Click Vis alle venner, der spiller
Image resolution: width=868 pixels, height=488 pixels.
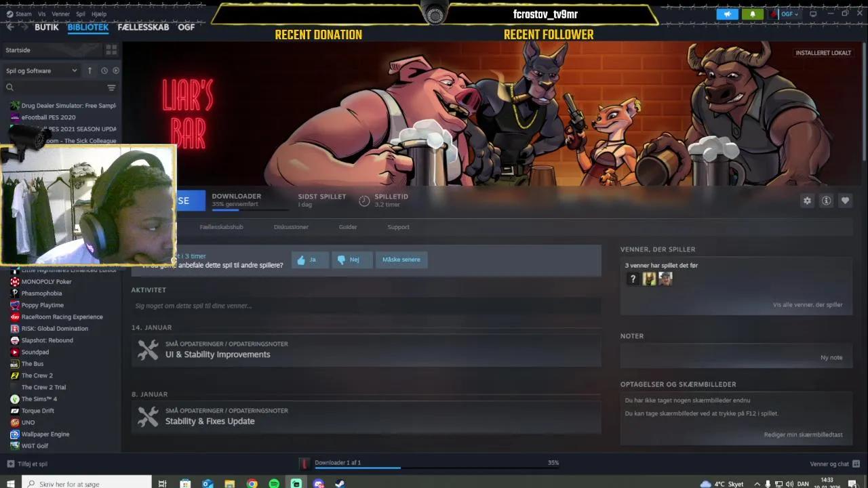(x=808, y=305)
